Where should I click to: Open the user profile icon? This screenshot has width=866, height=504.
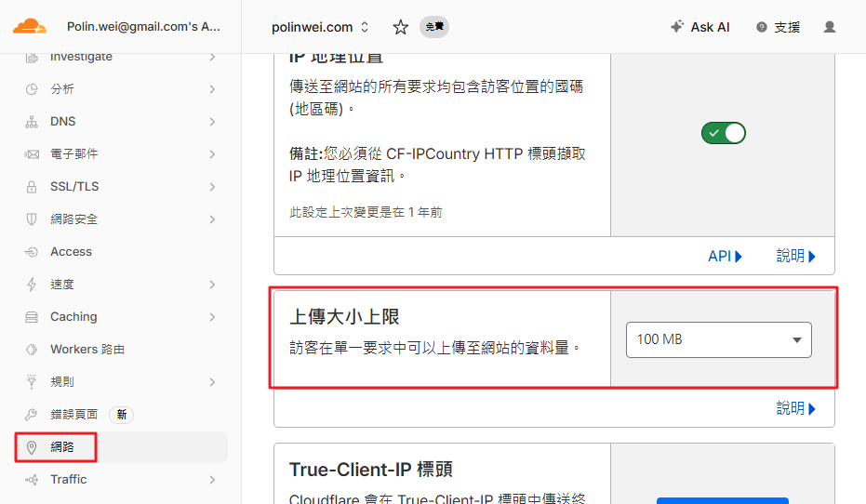pyautogui.click(x=830, y=27)
